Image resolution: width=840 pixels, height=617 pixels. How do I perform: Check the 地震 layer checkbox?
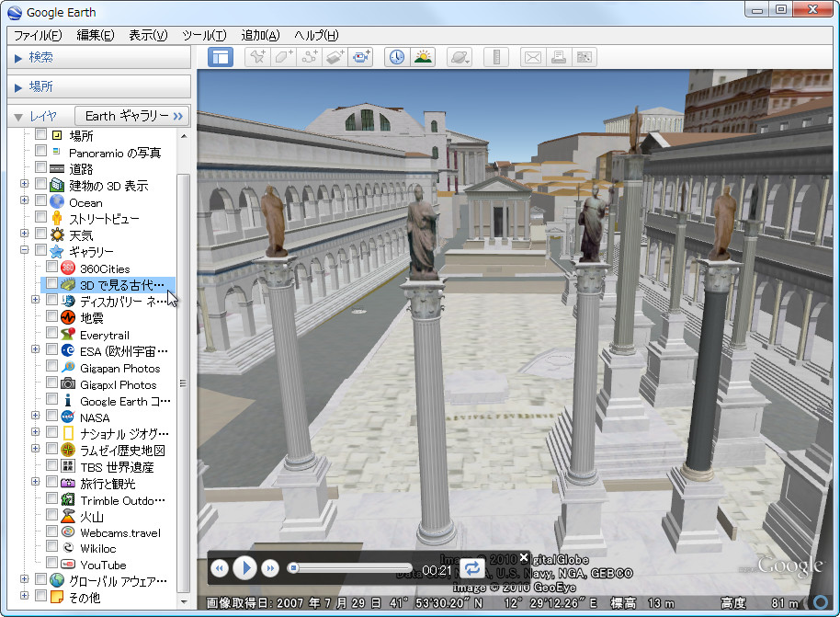tap(52, 316)
